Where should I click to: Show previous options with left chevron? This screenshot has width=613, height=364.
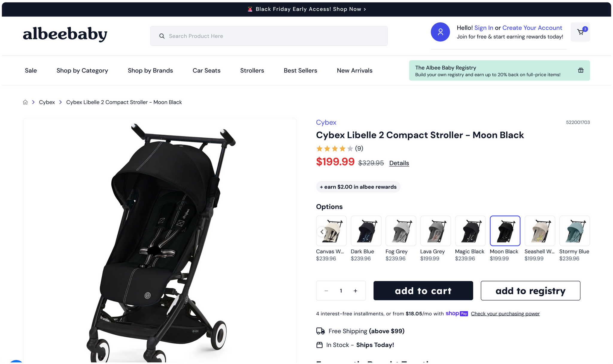click(x=322, y=232)
